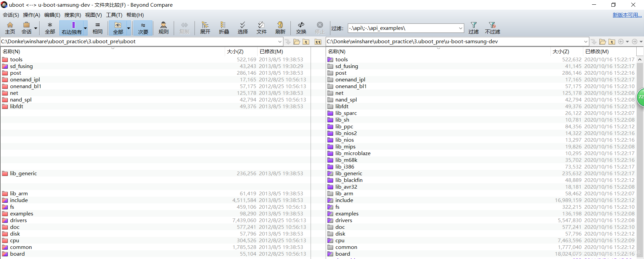Click the right browse-for-folder icon
The image size is (644, 259).
[603, 42]
